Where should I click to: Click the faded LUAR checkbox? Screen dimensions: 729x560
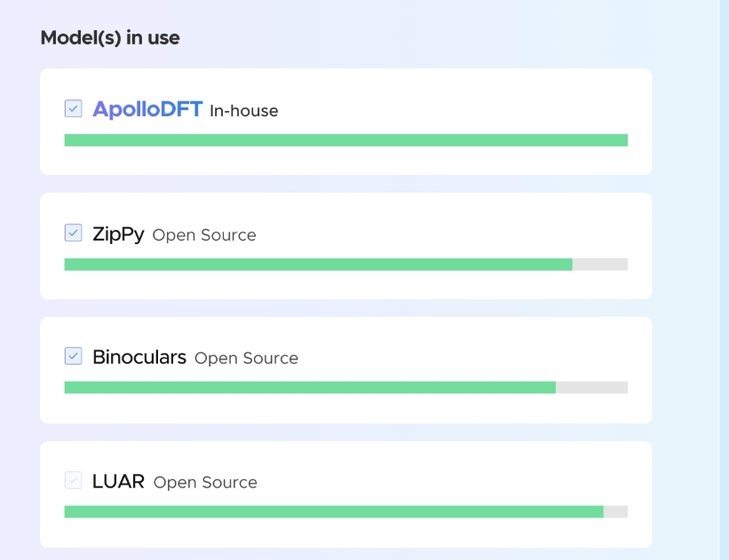(x=73, y=480)
